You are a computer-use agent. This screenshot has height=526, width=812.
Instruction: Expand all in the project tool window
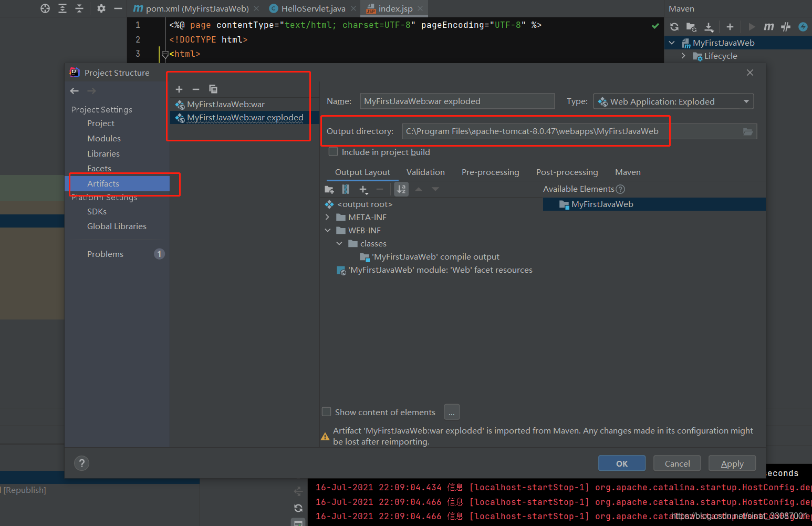click(63, 8)
